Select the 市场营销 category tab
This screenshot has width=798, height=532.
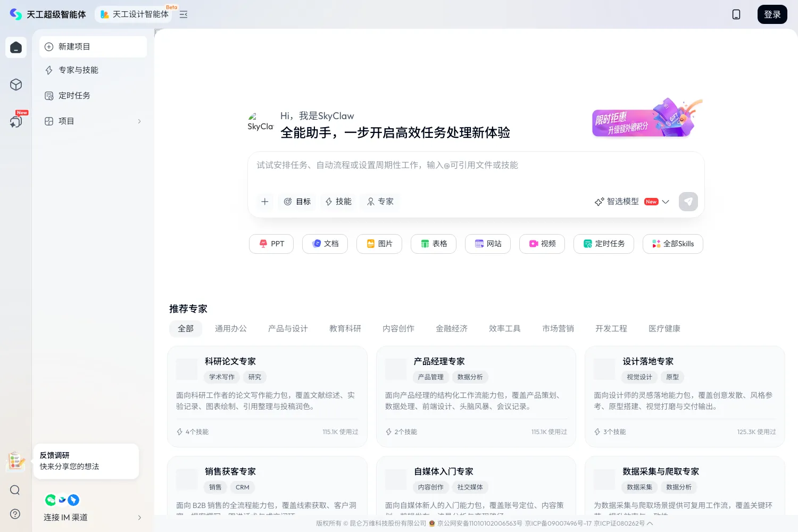(x=558, y=329)
